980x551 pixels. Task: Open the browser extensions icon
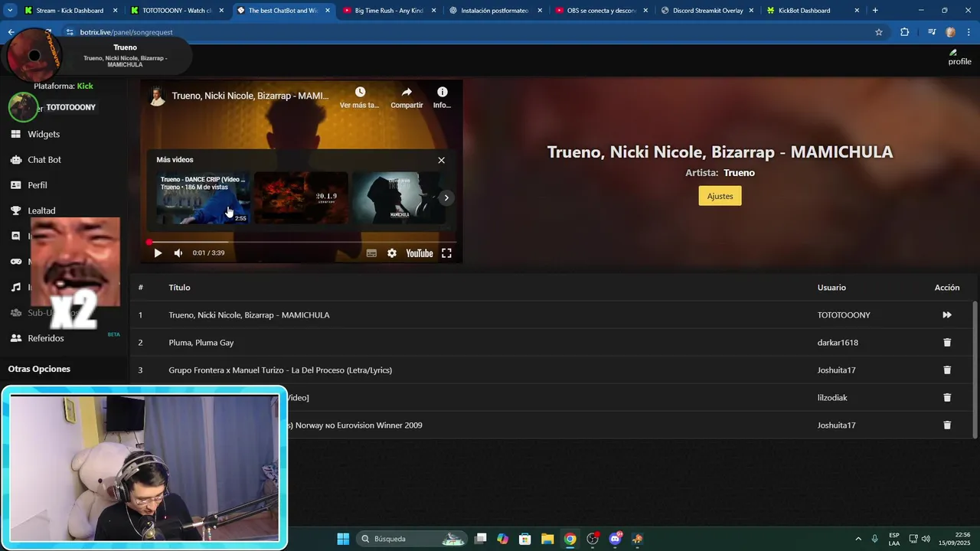[x=904, y=32]
